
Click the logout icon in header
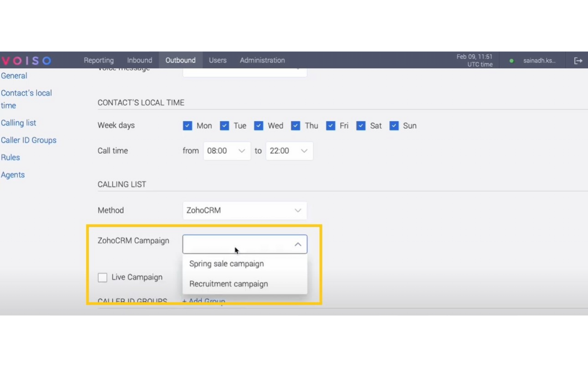(578, 61)
